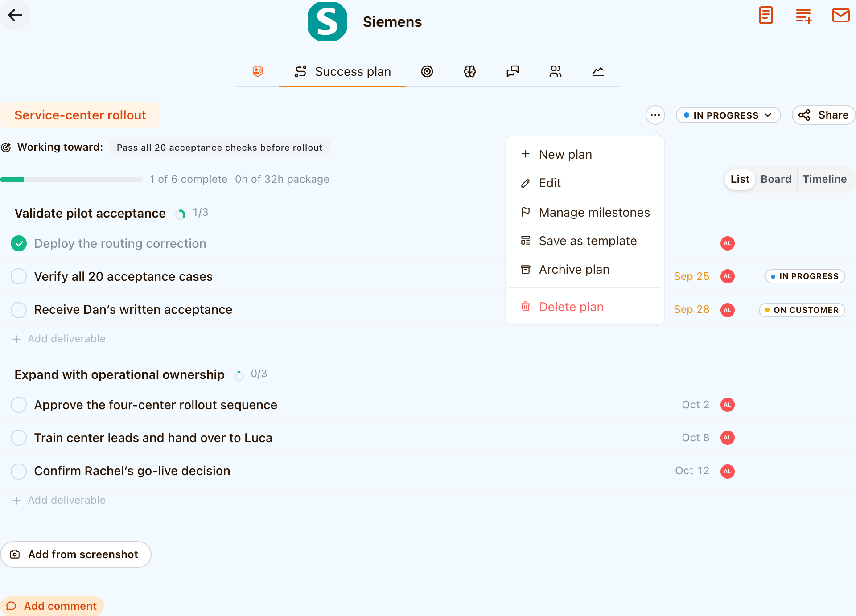The image size is (856, 616).
Task: Open the plan IN PROGRESS status dropdown
Action: click(728, 115)
